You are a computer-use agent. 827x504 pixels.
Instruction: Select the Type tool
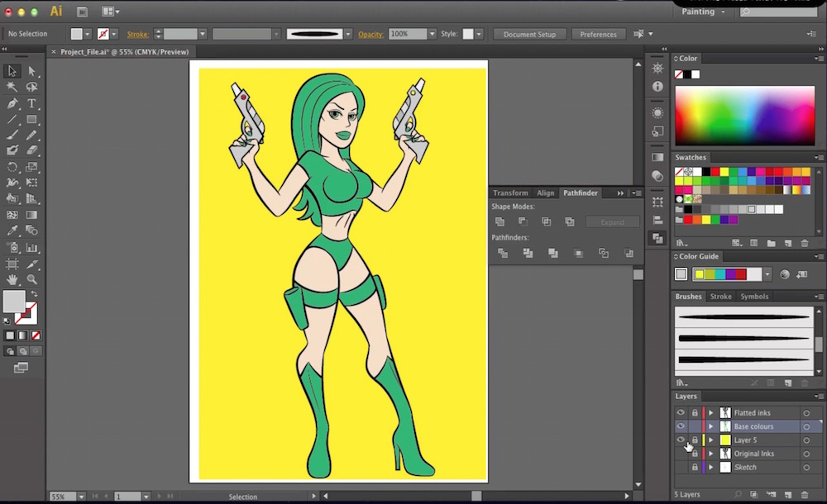point(31,103)
